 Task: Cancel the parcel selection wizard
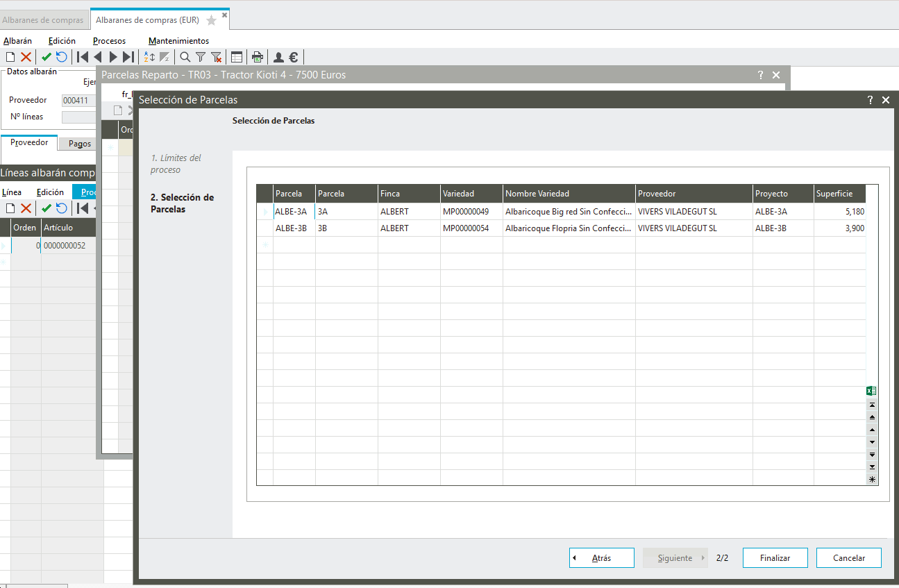848,558
